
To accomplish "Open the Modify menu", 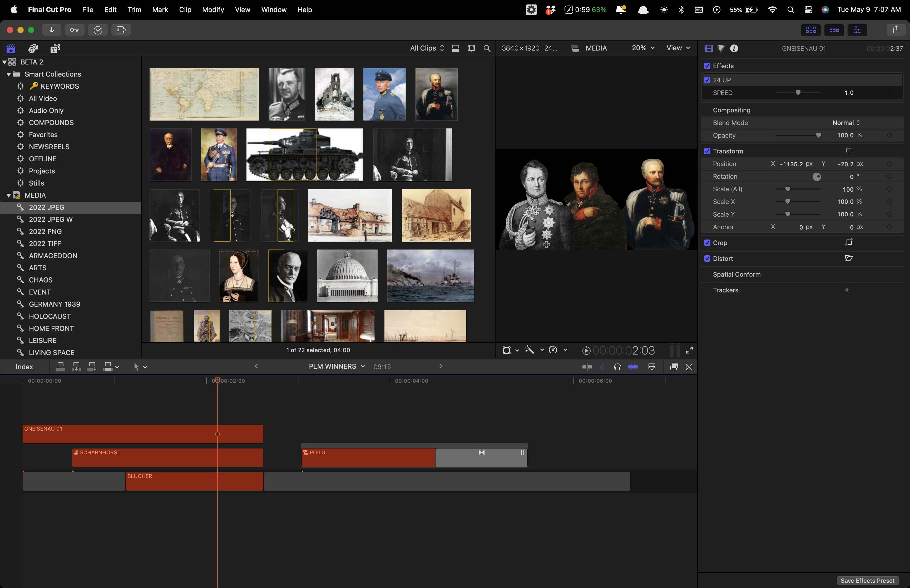I will tap(213, 9).
